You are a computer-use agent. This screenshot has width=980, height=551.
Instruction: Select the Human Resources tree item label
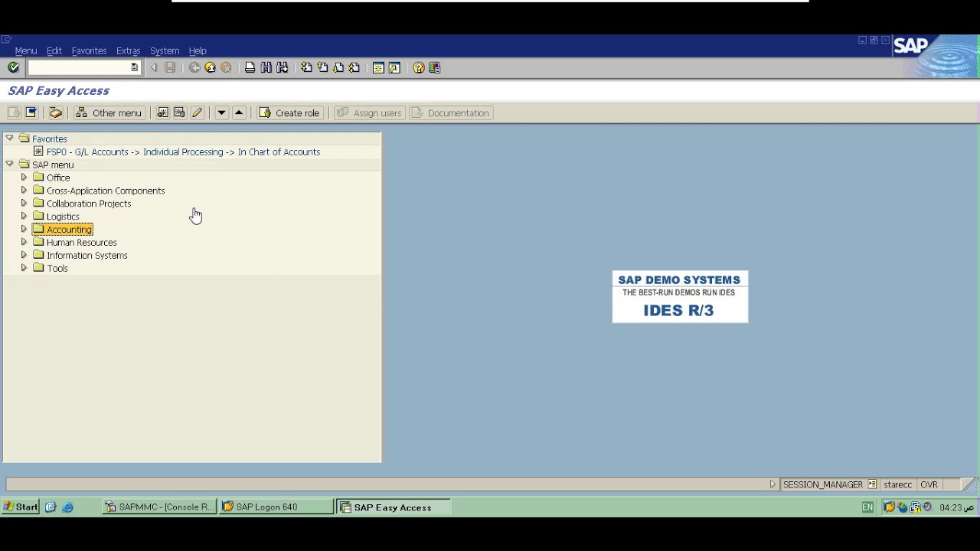pyautogui.click(x=81, y=243)
